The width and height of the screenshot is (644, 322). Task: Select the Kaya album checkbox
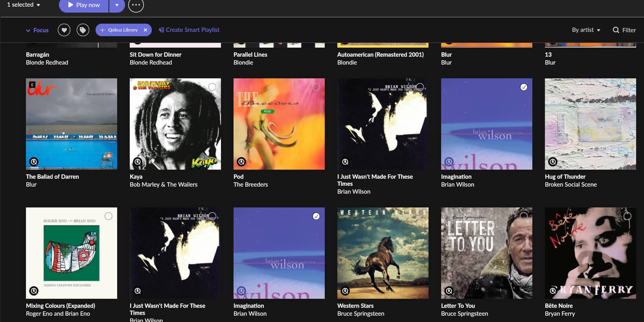[x=212, y=87]
